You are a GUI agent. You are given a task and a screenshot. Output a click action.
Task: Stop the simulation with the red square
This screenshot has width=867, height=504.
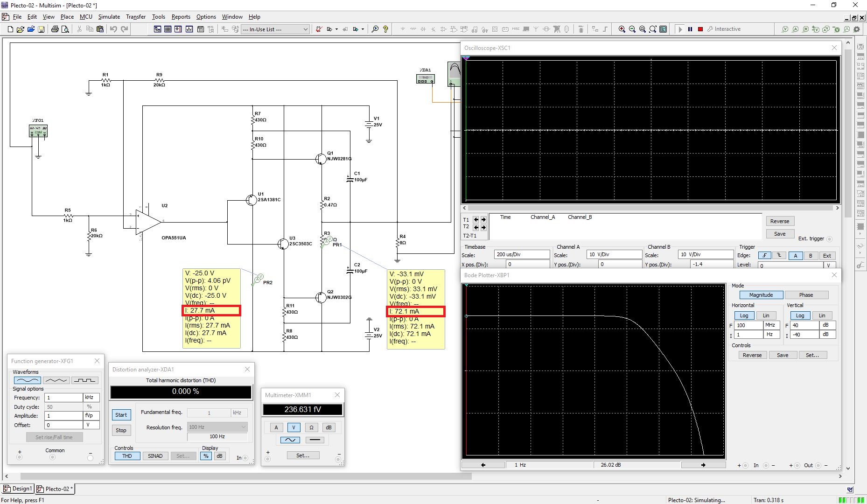click(700, 29)
